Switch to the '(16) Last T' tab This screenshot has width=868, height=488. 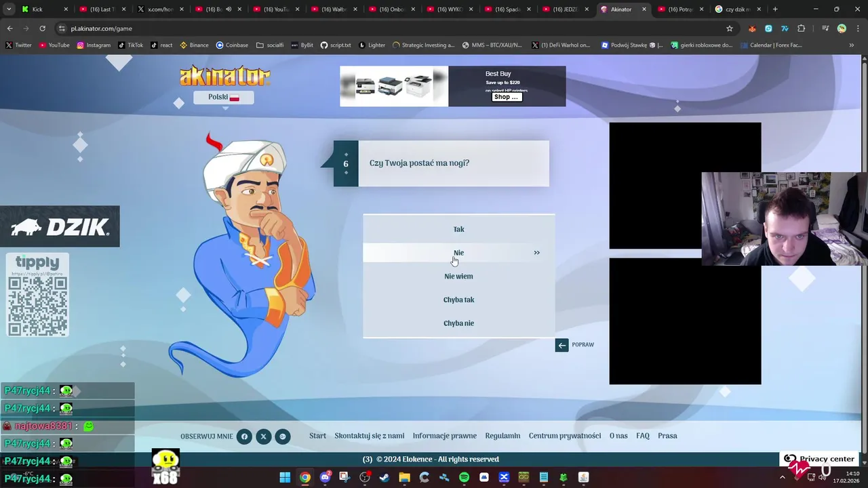(102, 9)
